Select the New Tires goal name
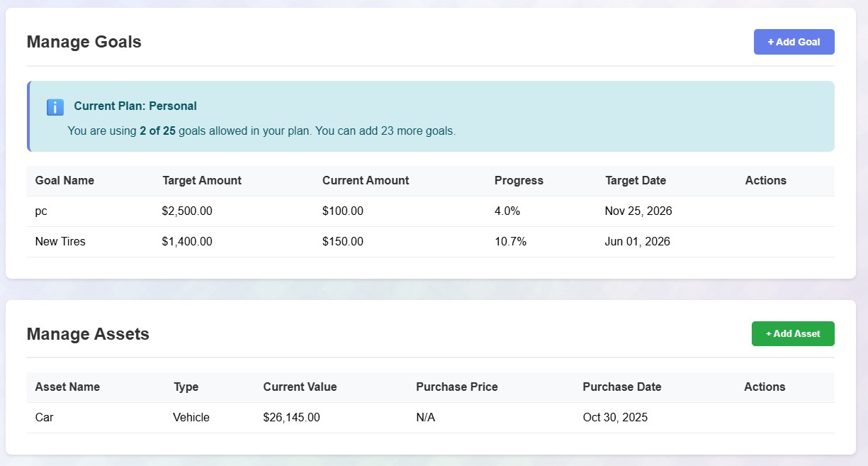 (x=60, y=241)
